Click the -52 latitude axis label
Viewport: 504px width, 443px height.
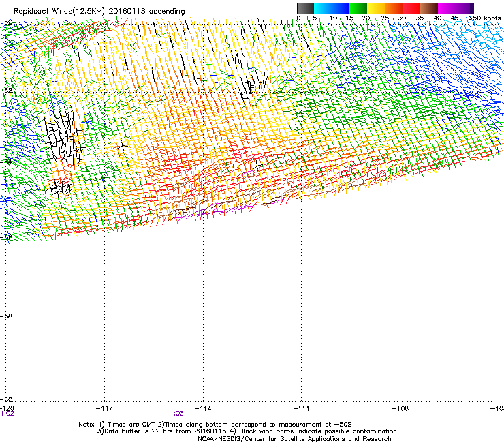point(6,91)
